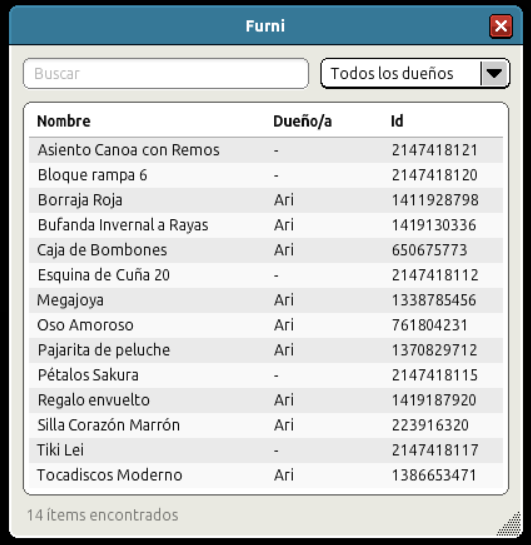Select Bufanda Invernal a Rayas row

coord(266,226)
